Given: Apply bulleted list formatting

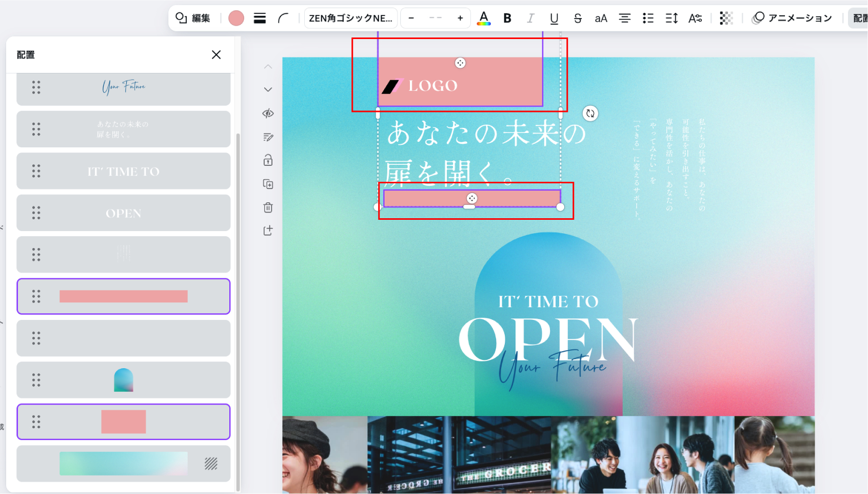Looking at the screenshot, I should [x=648, y=18].
